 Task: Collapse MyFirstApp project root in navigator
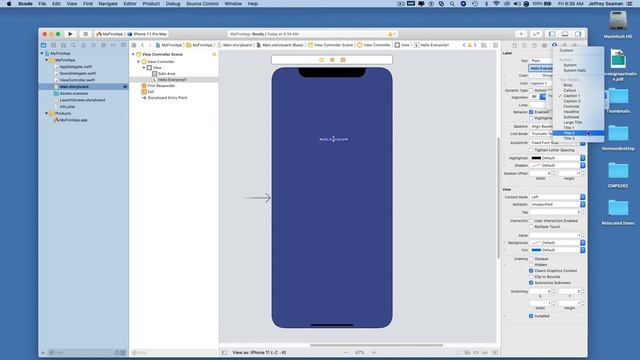42,53
